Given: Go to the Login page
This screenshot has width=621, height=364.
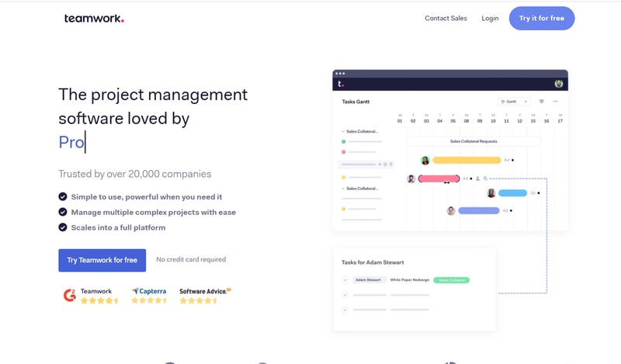Looking at the screenshot, I should click(490, 18).
